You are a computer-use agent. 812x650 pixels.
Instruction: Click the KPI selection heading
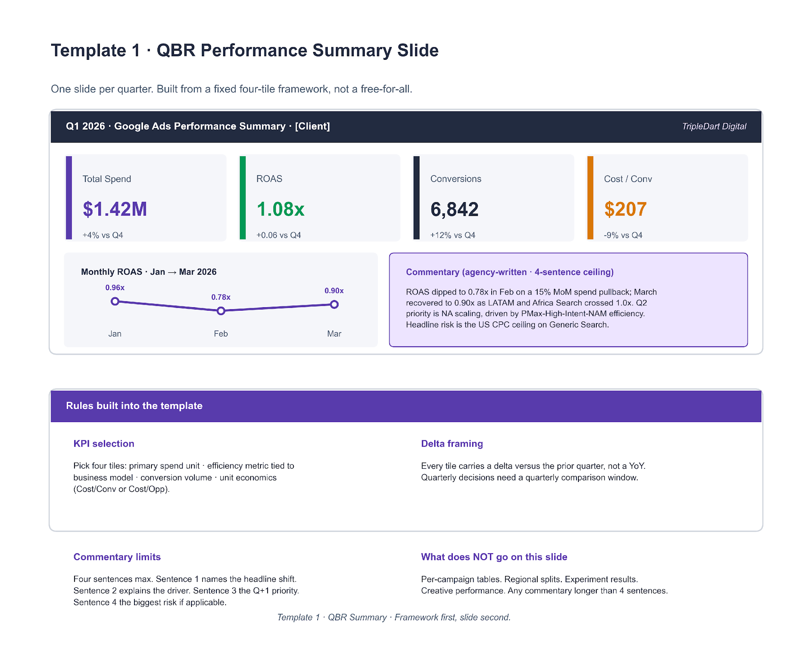coord(104,444)
